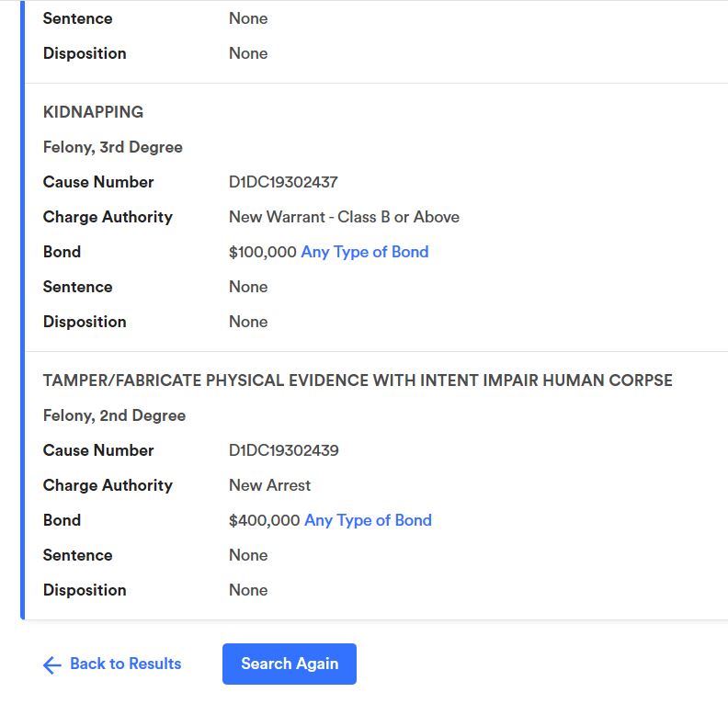Click cause number D1DC19302437
The width and height of the screenshot is (728, 704).
(x=283, y=182)
